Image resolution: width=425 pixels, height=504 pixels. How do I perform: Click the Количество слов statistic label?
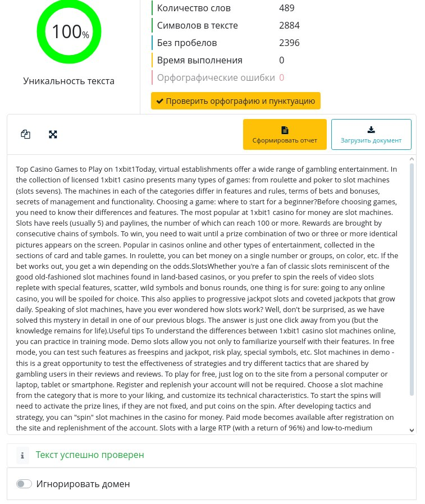(x=194, y=8)
